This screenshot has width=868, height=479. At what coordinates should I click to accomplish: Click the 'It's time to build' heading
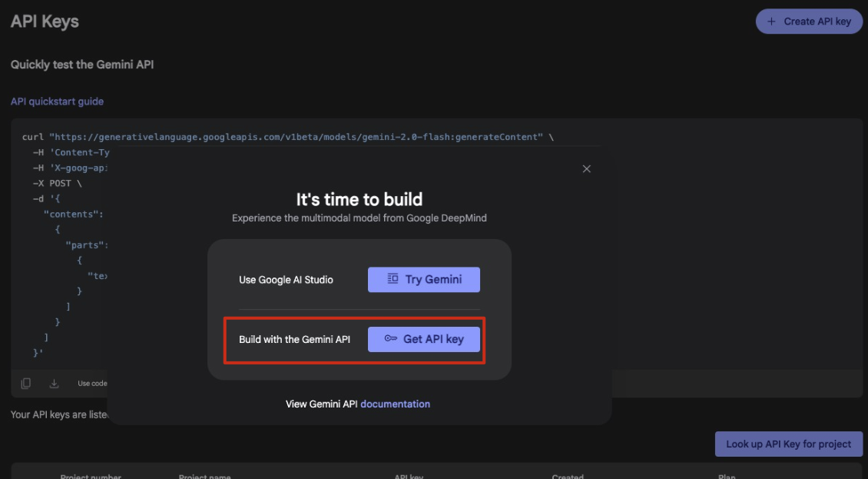pos(359,200)
